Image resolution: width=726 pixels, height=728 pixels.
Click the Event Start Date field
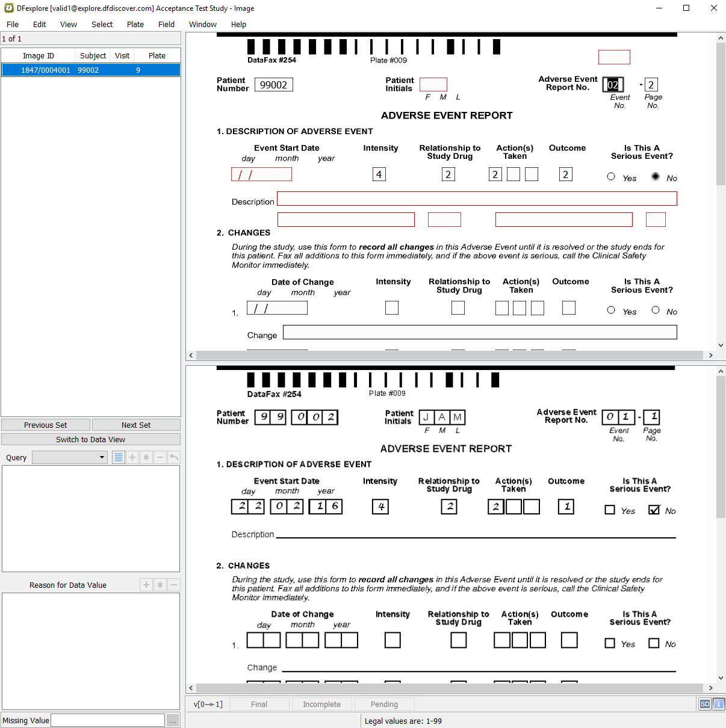(261, 174)
